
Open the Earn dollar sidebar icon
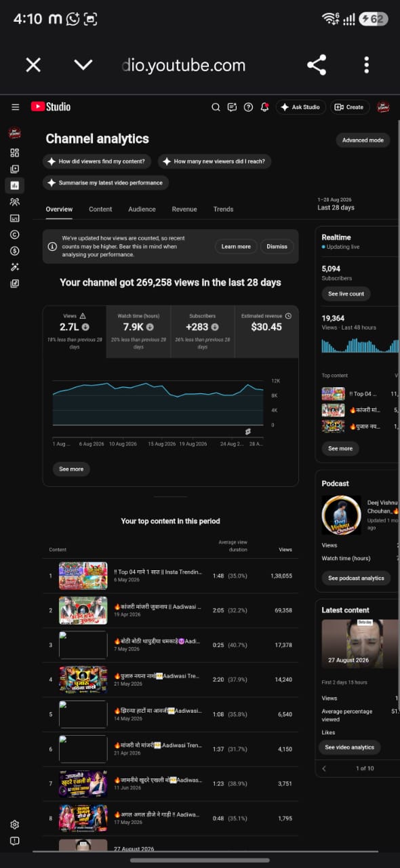14,250
